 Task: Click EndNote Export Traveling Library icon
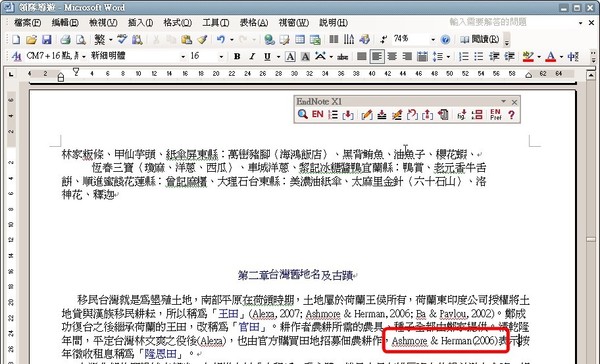443,114
